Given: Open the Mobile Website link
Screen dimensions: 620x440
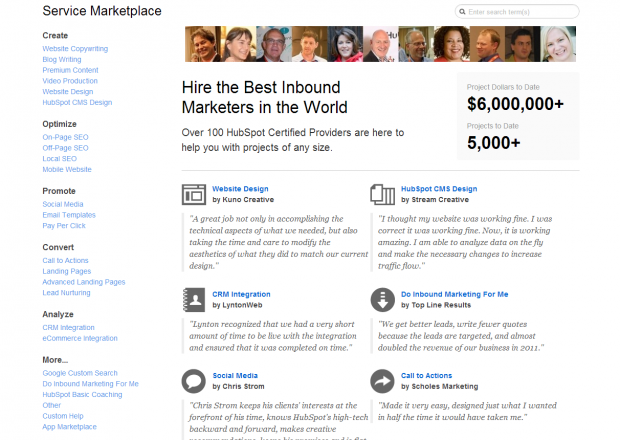Looking at the screenshot, I should click(x=67, y=169).
